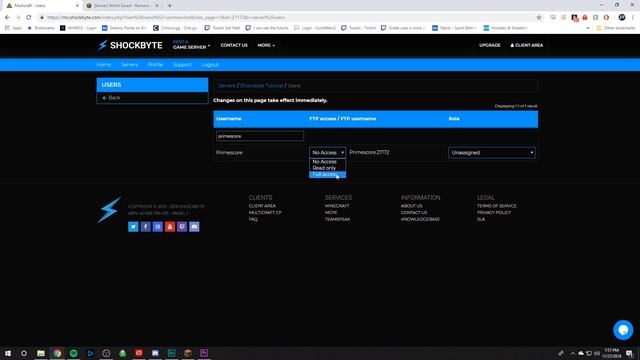Image resolution: width=640 pixels, height=360 pixels.
Task: Open File Explorer from taskbar
Action: click(x=40, y=353)
